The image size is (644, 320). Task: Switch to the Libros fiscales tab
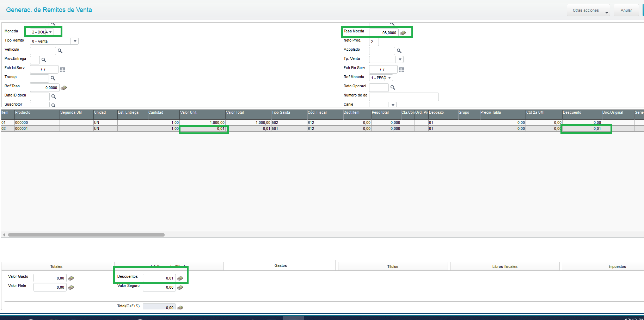pyautogui.click(x=505, y=266)
